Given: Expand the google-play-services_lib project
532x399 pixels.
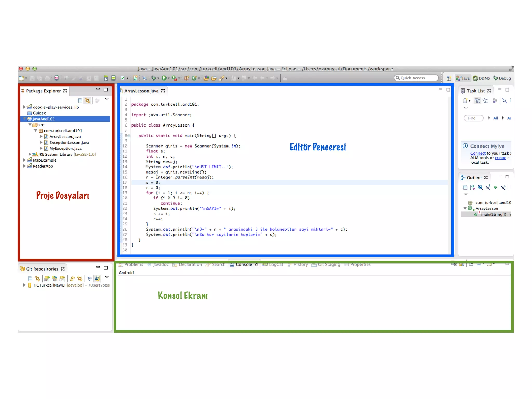Looking at the screenshot, I should pyautogui.click(x=24, y=107).
